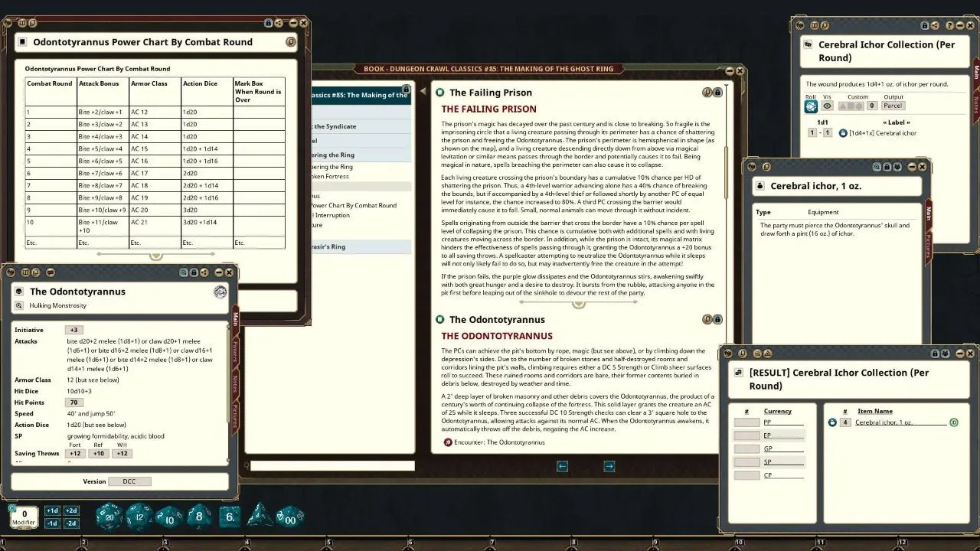Toggle lock on RESULT parcel window
980x551 pixels.
[x=933, y=354]
